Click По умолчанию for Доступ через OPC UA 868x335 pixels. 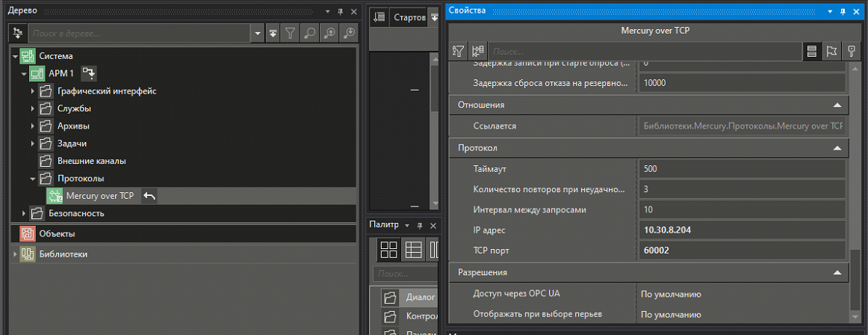[671, 294]
